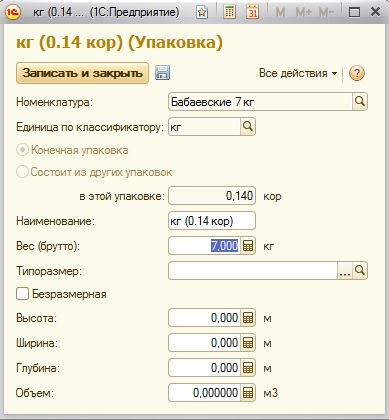Click magnifier next to Единица по классификатору
Screen dimensions: 389x420
coord(248,127)
